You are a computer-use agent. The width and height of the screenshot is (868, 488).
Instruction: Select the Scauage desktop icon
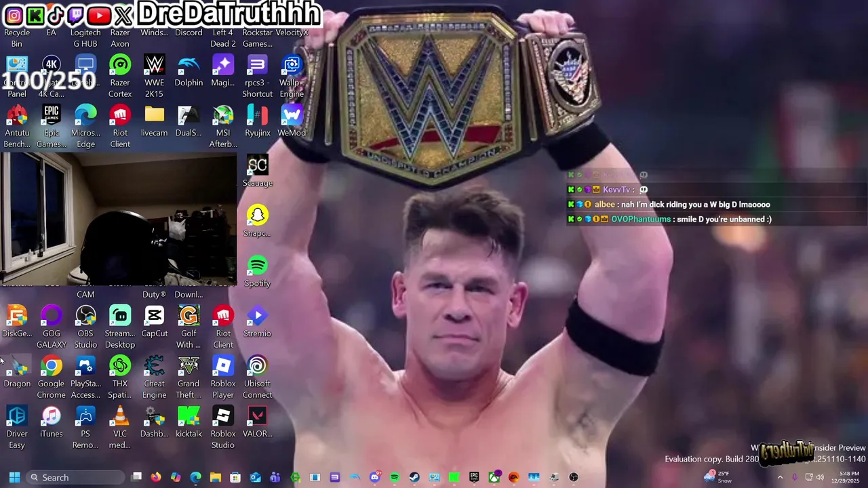click(258, 171)
